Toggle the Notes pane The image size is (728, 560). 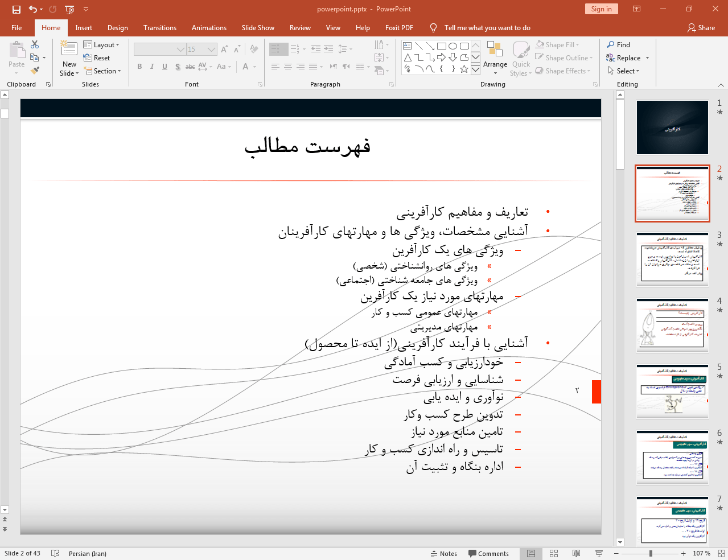[x=444, y=553]
